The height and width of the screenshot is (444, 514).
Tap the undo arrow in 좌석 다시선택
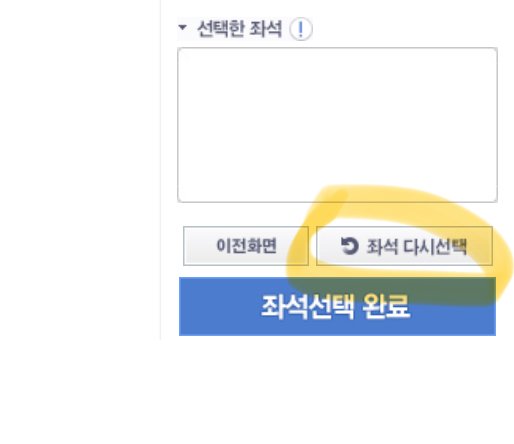[x=349, y=246]
